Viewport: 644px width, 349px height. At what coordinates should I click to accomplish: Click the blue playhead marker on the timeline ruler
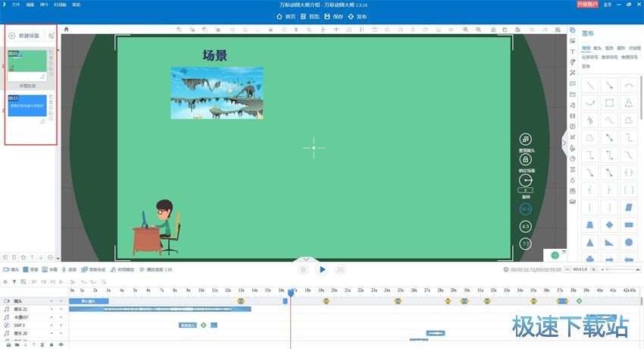[291, 293]
